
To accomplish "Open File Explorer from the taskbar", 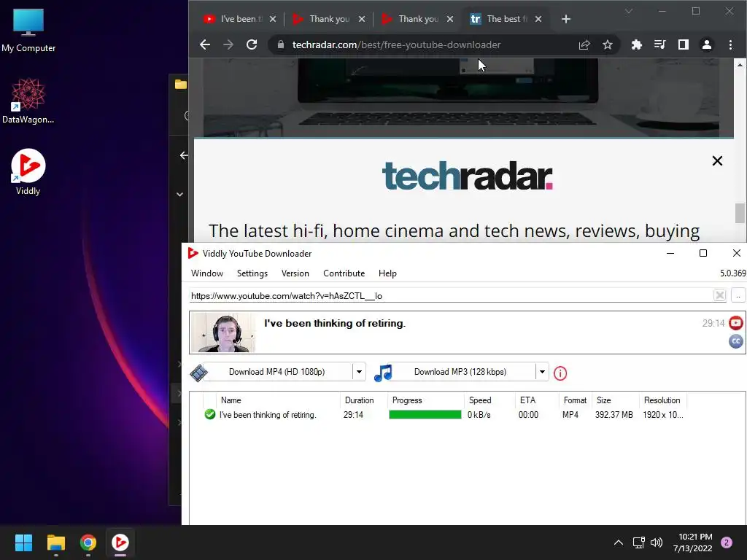I will (x=55, y=542).
